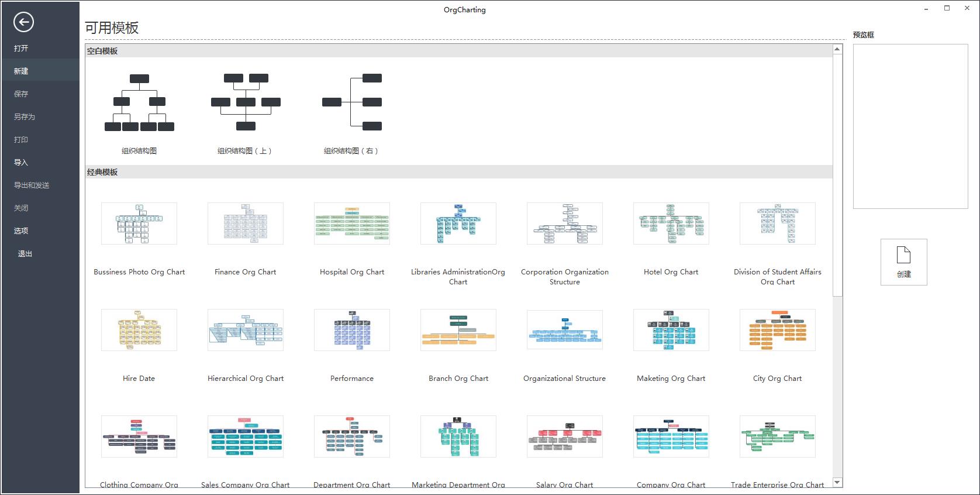Choose the Hotel Org Chart thumbnail
The height and width of the screenshot is (495, 980).
pyautogui.click(x=671, y=224)
